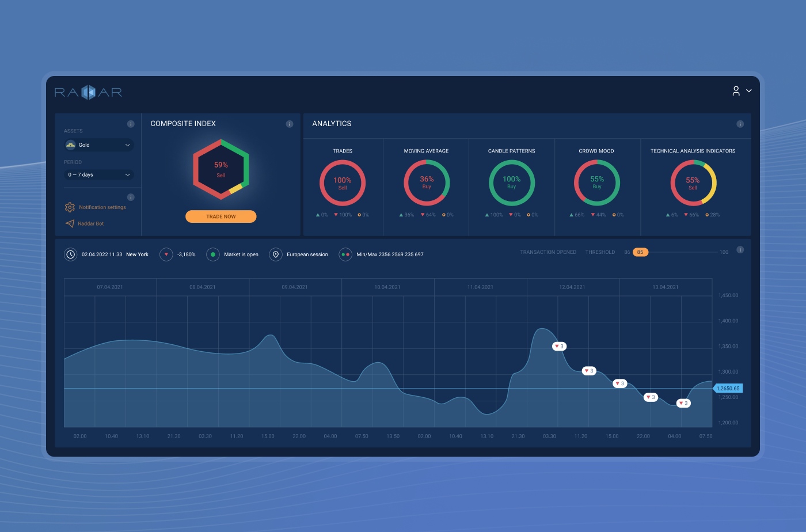Click Technical Indicators 28% neutral value
This screenshot has height=532, width=806.
point(712,215)
